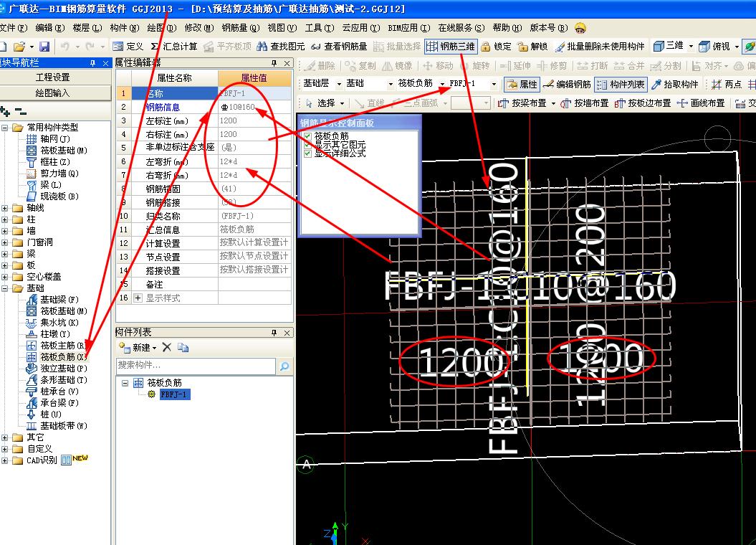Viewport: 756px width, 545px height.
Task: Toggle the 显示其它图元 checkbox
Action: [307, 145]
